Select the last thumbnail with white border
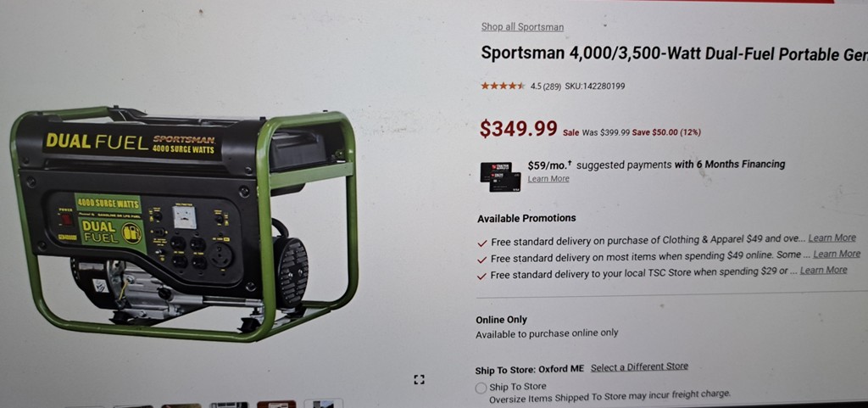The width and height of the screenshot is (868, 408). click(x=323, y=404)
